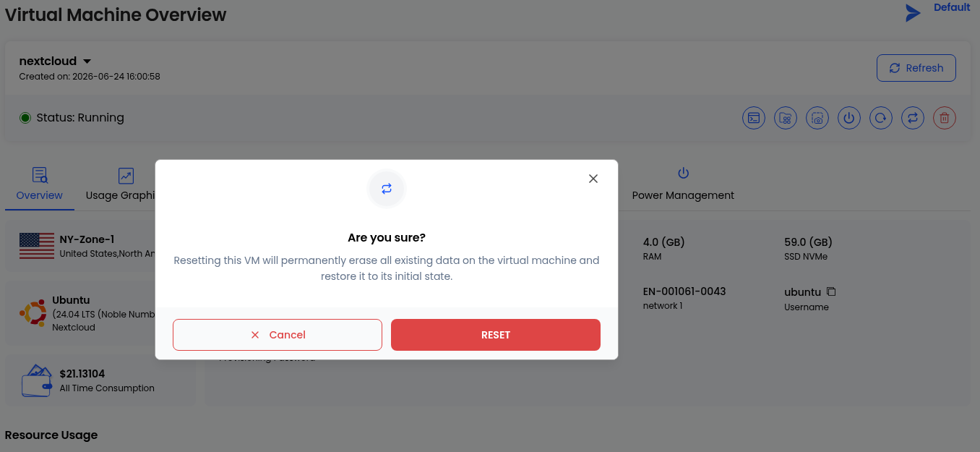Copy the ubuntu username
Image resolution: width=980 pixels, height=452 pixels.
831,291
